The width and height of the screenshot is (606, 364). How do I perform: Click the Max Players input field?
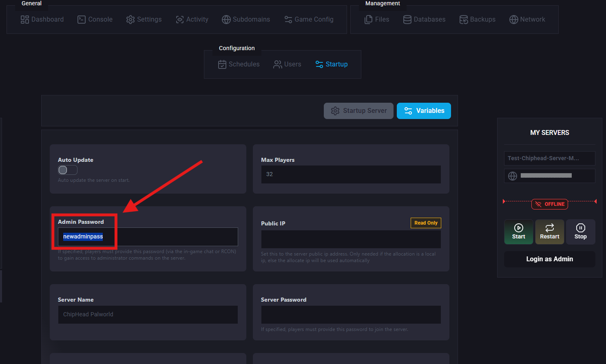tap(351, 174)
